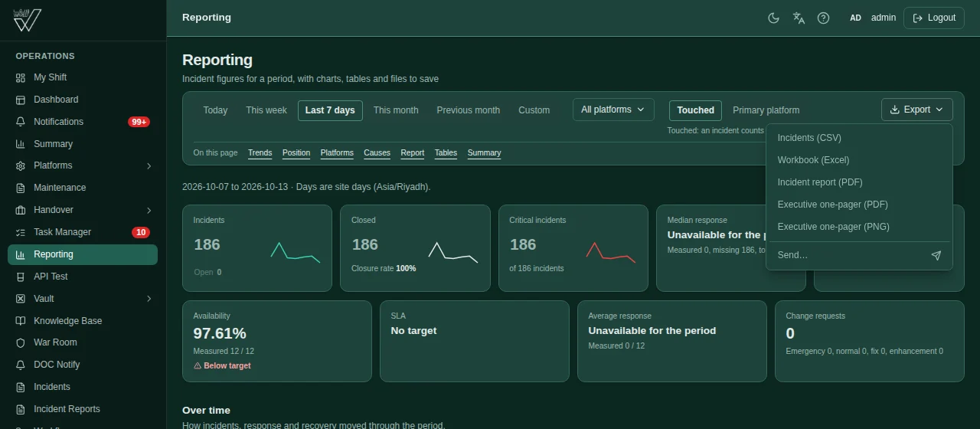
Task: Click the DOC Notify bell icon
Action: tap(21, 365)
